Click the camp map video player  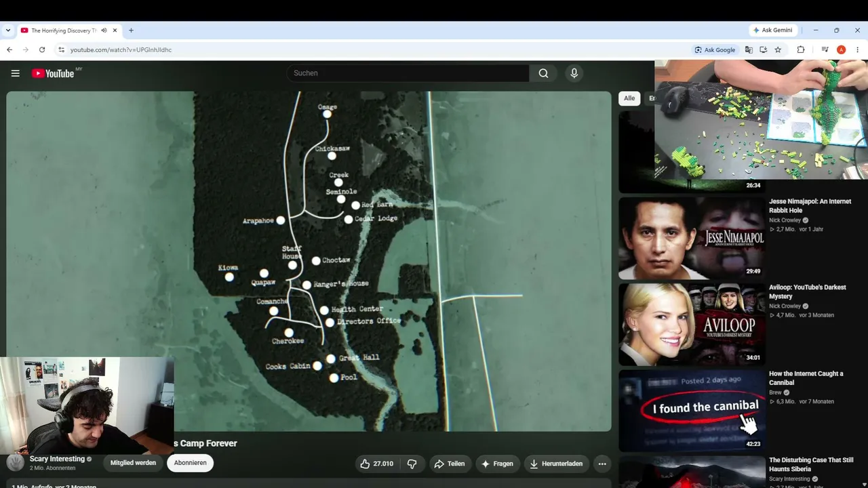pos(309,261)
